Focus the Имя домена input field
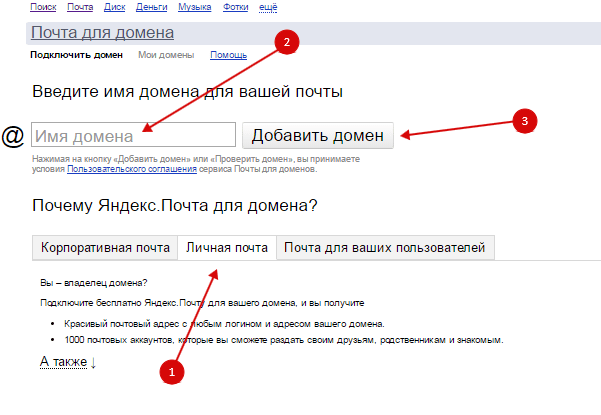 pos(133,135)
